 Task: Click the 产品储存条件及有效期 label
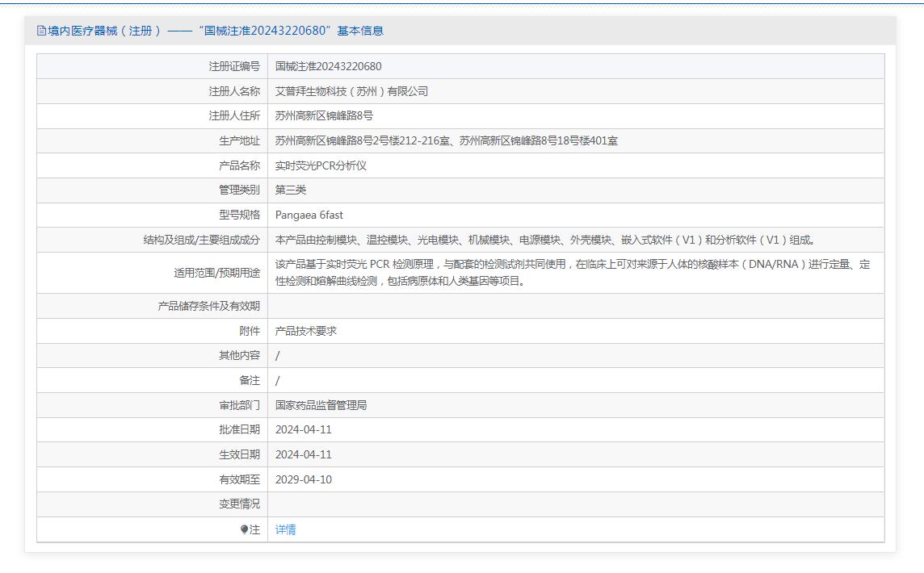click(208, 306)
